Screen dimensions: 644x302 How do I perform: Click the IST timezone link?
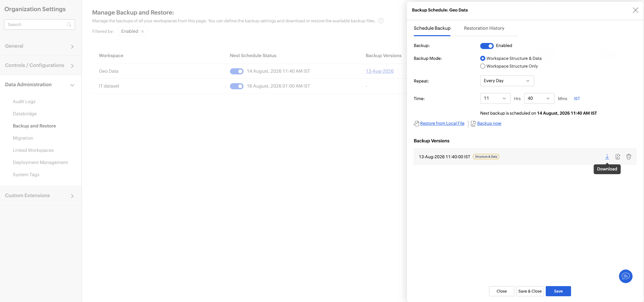point(577,99)
